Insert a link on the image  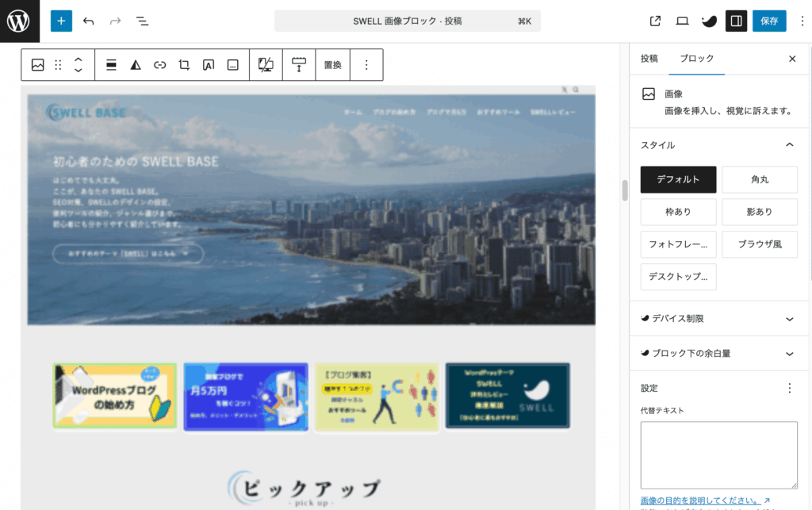(159, 65)
